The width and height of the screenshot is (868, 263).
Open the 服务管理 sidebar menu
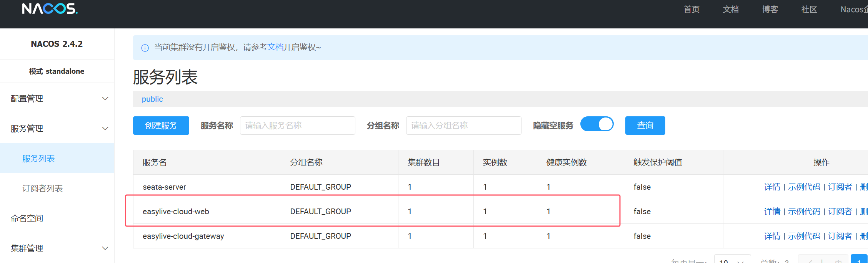click(57, 129)
